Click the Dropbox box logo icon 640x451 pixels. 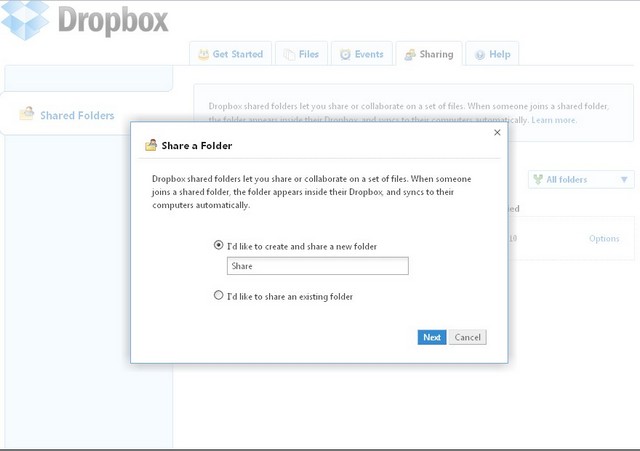point(24,20)
